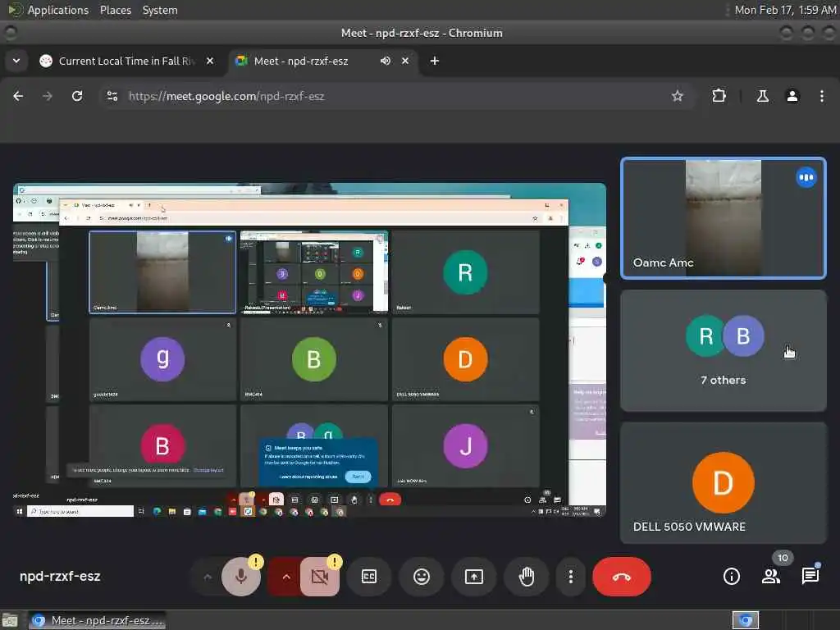Click the Present now screen share icon
The height and width of the screenshot is (630, 840).
click(474, 577)
